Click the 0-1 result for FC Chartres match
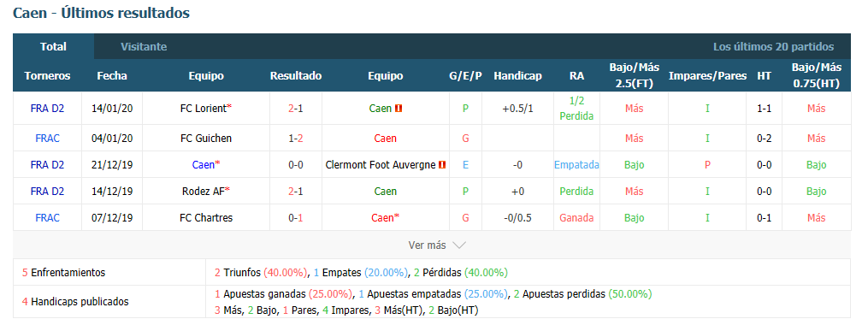868x325 pixels. pos(296,218)
